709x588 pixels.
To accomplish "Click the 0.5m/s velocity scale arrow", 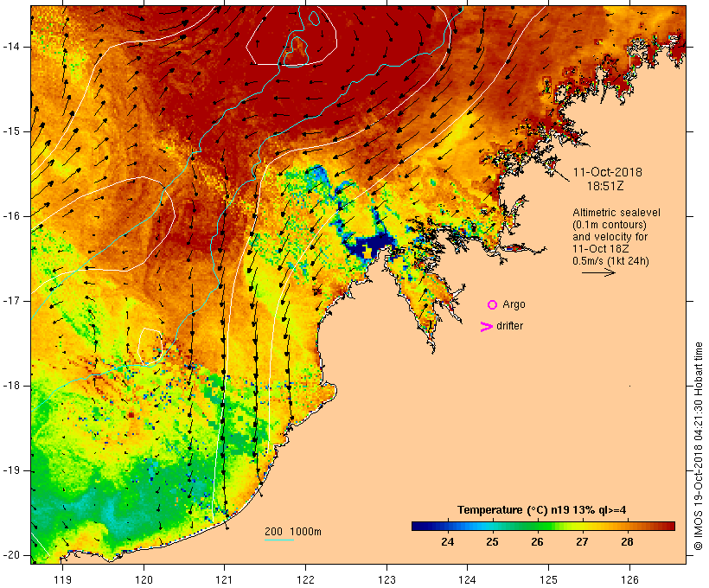I will [598, 272].
